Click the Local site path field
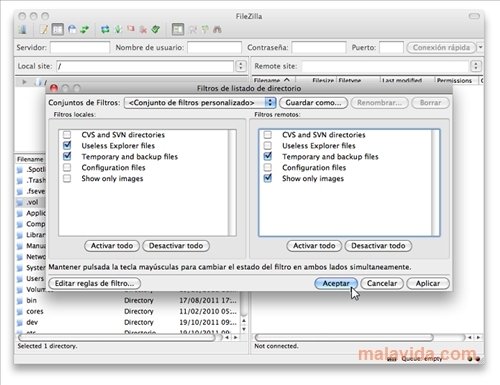500x385 pixels. click(x=145, y=66)
